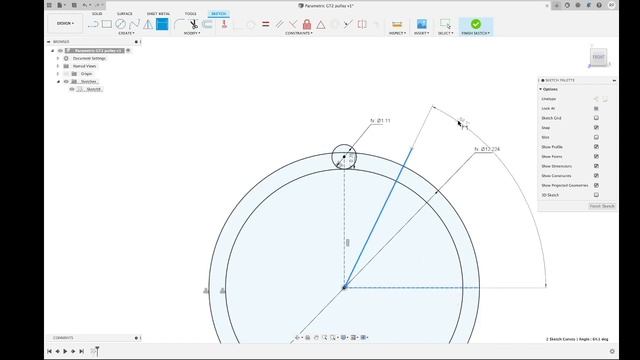640x360 pixels.
Task: Open the Create dropdown menu
Action: pyautogui.click(x=126, y=33)
